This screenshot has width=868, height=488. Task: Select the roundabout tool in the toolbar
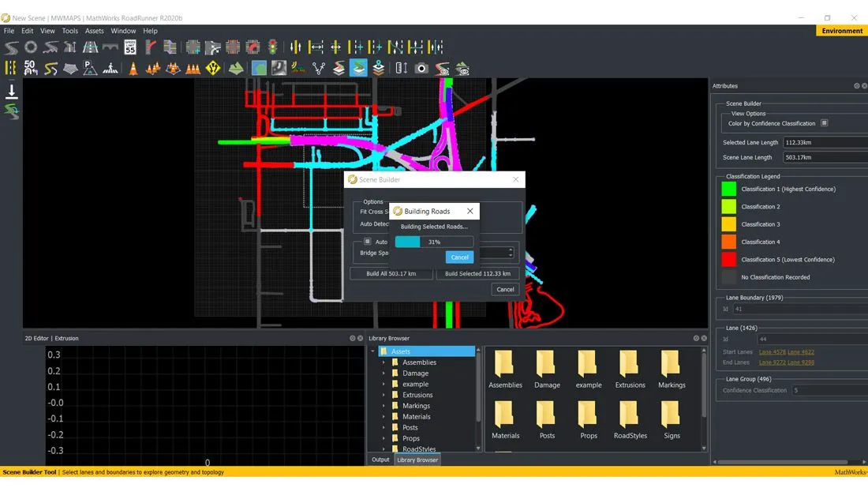point(31,47)
